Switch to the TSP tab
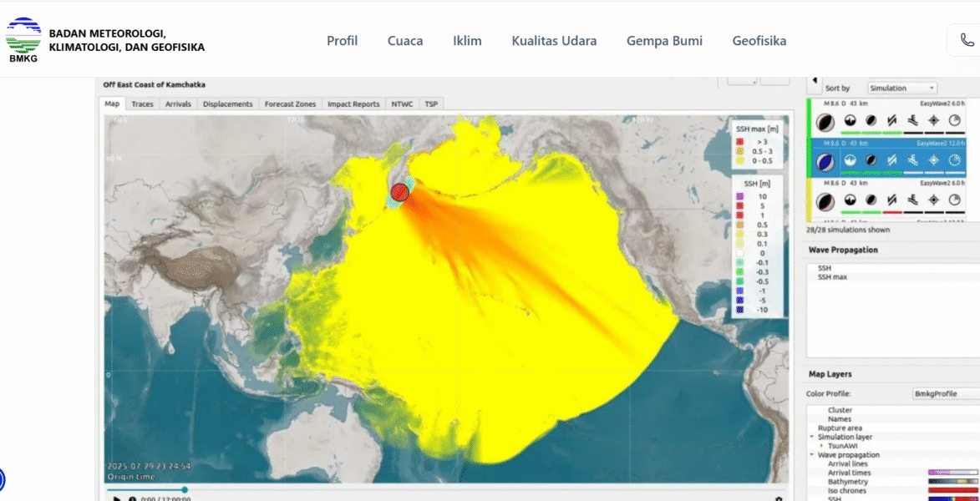The width and height of the screenshot is (980, 501). (x=431, y=104)
